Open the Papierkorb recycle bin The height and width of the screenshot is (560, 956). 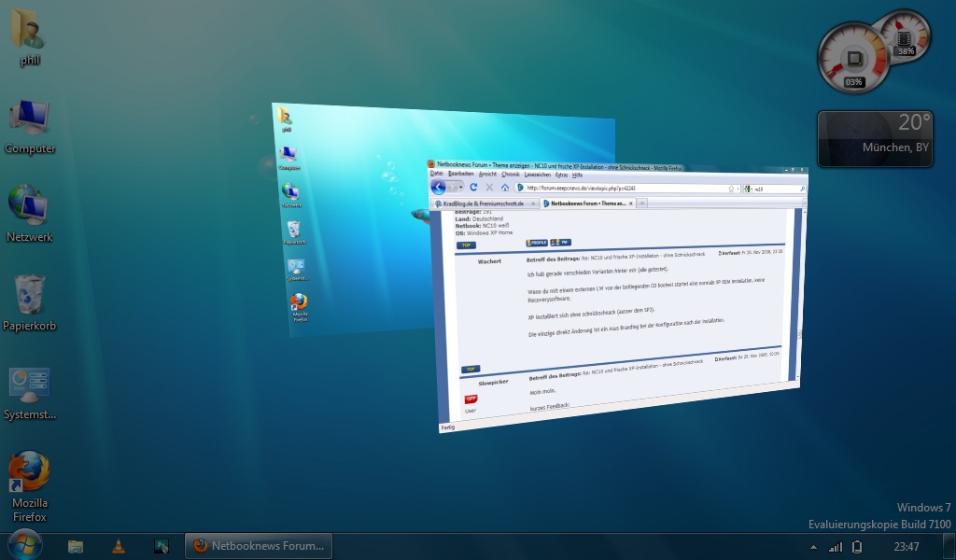(30, 297)
